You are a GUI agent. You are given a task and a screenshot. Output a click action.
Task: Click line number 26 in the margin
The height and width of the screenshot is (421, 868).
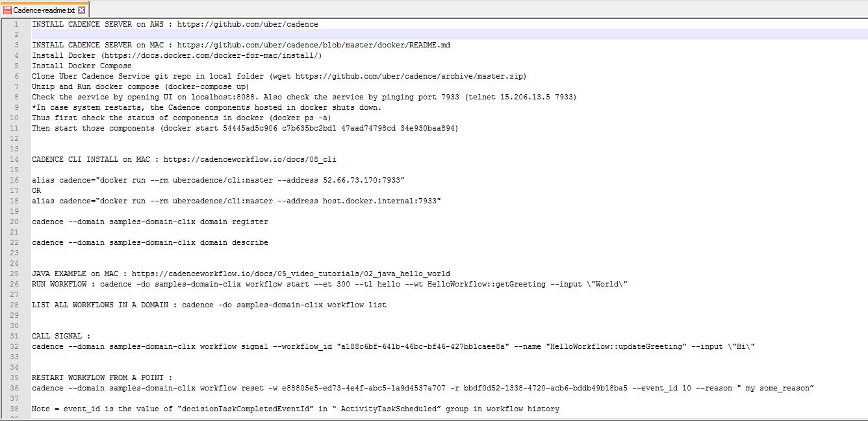pos(15,284)
